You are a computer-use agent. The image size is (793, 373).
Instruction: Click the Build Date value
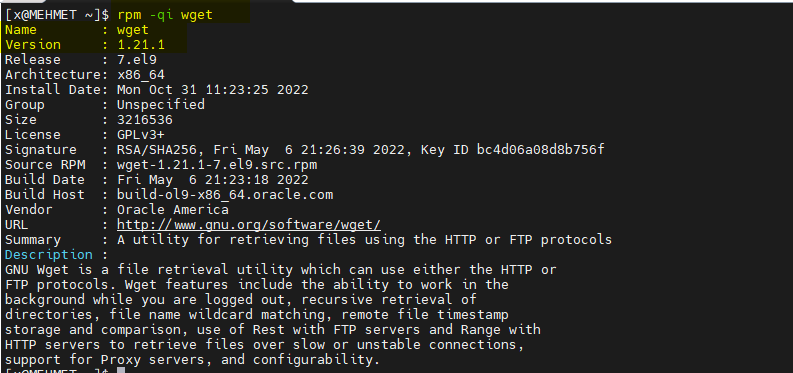[213, 180]
